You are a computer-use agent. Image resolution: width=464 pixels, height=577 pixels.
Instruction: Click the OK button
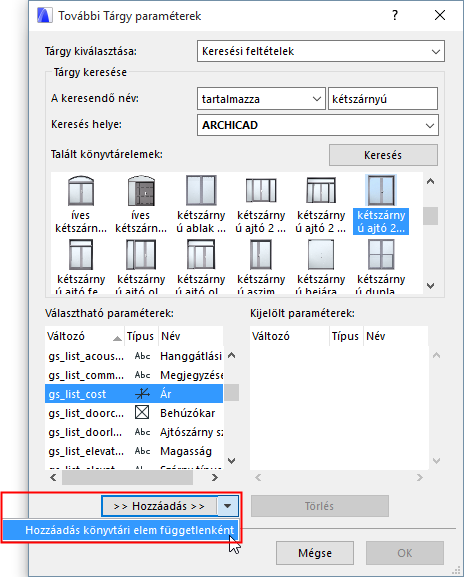pyautogui.click(x=405, y=553)
